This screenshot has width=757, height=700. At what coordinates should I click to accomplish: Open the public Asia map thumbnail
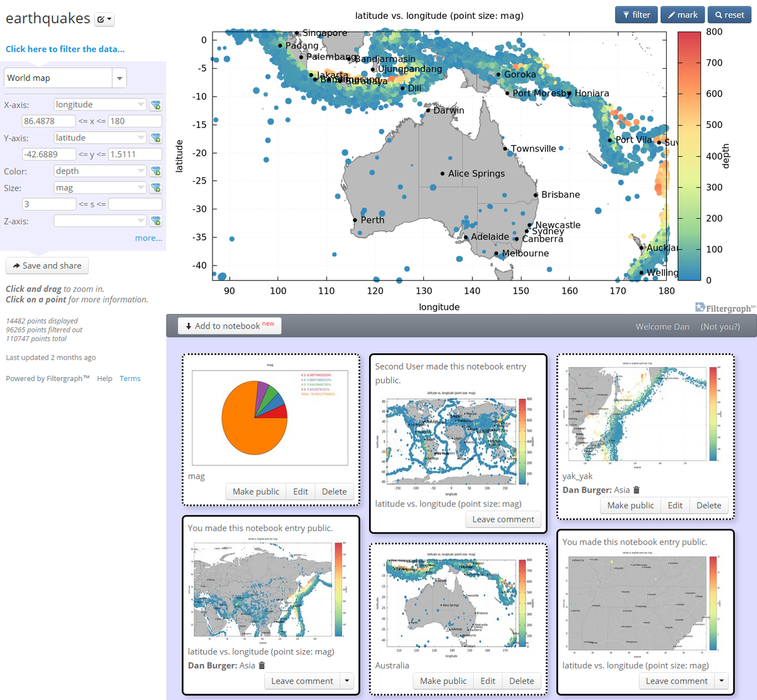point(270,591)
